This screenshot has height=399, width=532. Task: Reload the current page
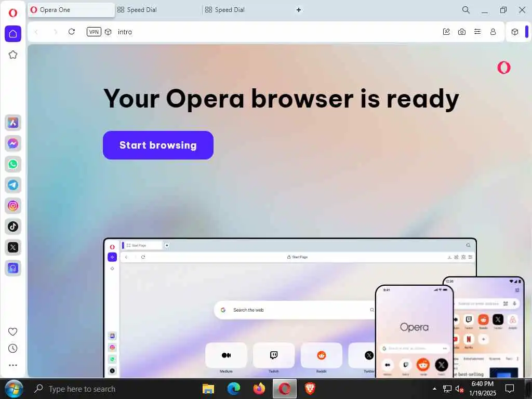click(x=72, y=32)
